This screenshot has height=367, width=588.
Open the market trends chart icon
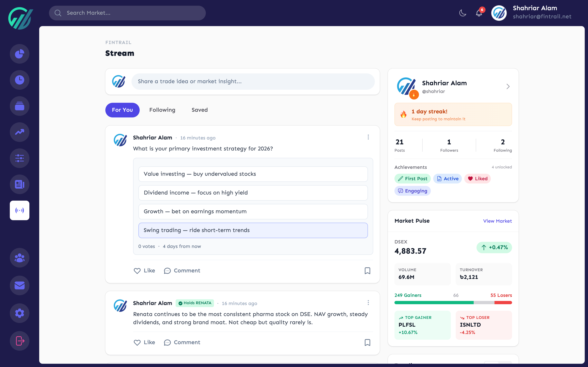tap(19, 132)
